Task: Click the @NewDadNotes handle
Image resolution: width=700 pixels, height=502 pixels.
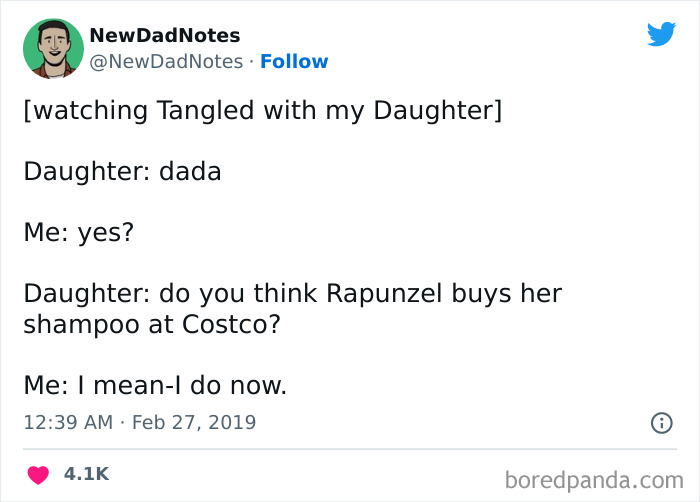Action: coord(166,62)
